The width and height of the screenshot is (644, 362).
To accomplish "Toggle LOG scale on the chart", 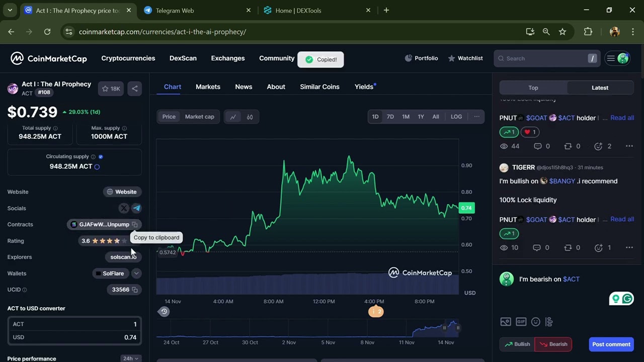I will 456,117.
